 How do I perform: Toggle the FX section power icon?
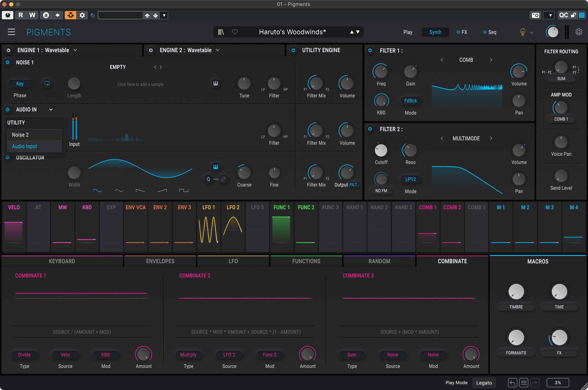458,32
